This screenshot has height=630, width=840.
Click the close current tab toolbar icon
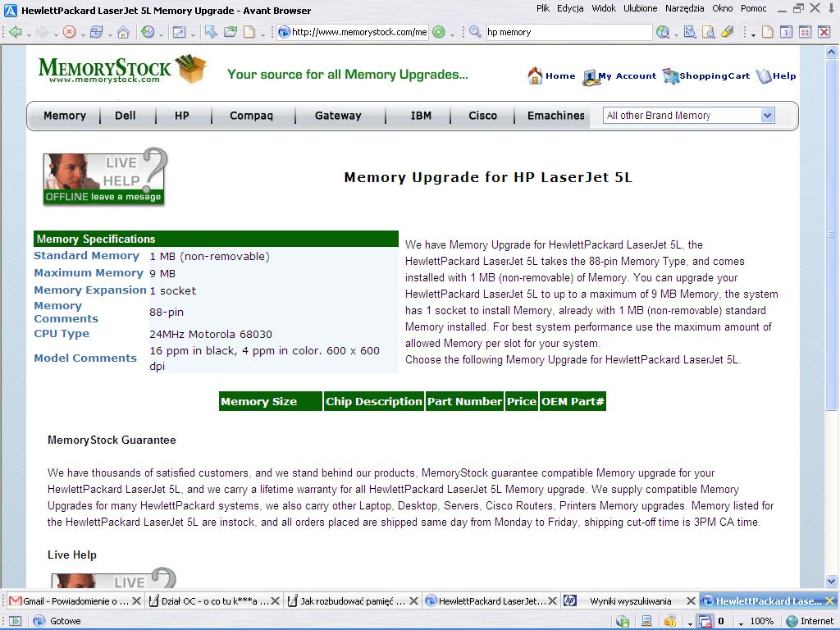pyautogui.click(x=824, y=32)
